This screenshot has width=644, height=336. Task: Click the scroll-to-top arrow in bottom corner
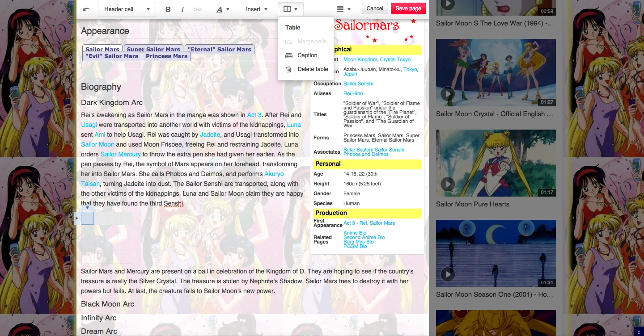point(639,331)
